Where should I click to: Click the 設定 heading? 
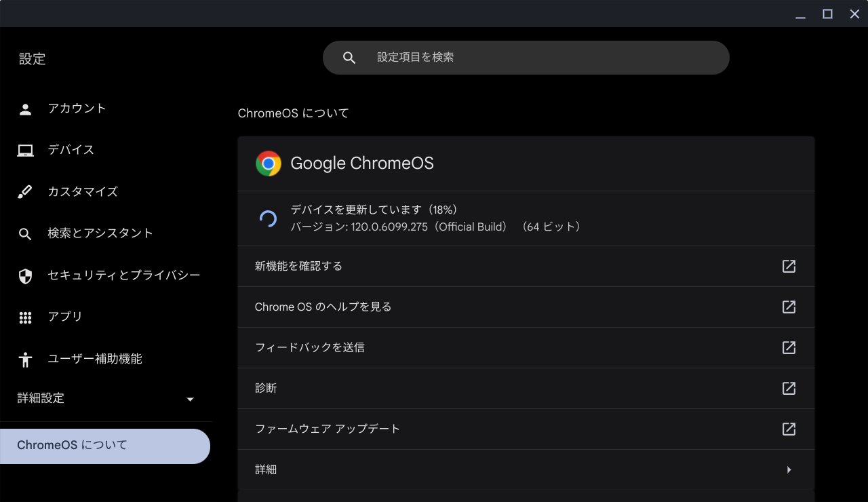tap(33, 59)
